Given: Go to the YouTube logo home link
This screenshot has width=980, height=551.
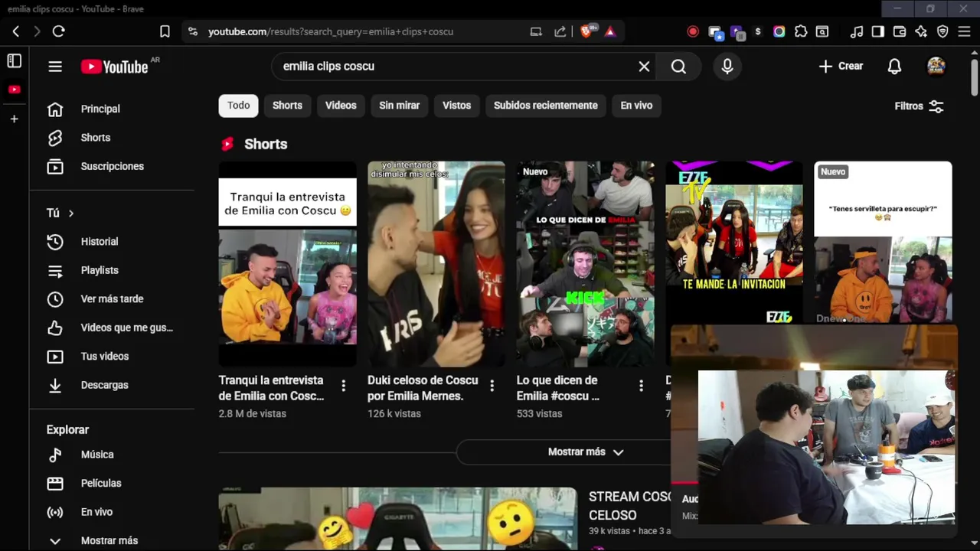Looking at the screenshot, I should pyautogui.click(x=115, y=67).
